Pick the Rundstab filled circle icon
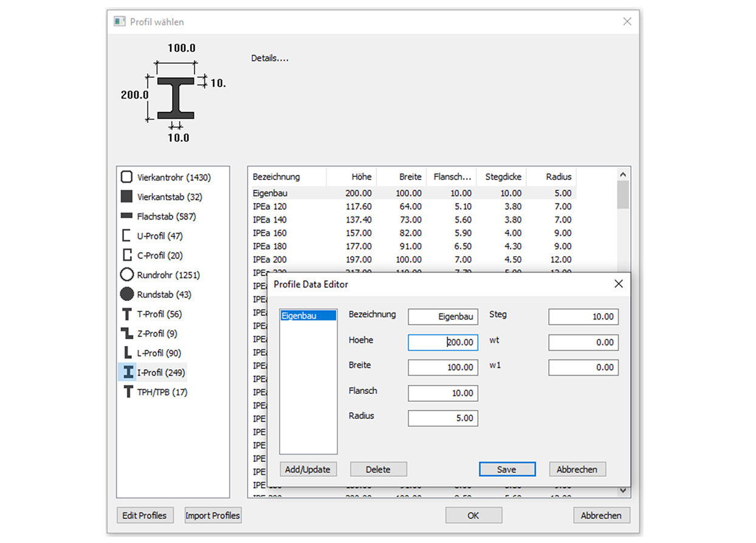 tap(126, 294)
